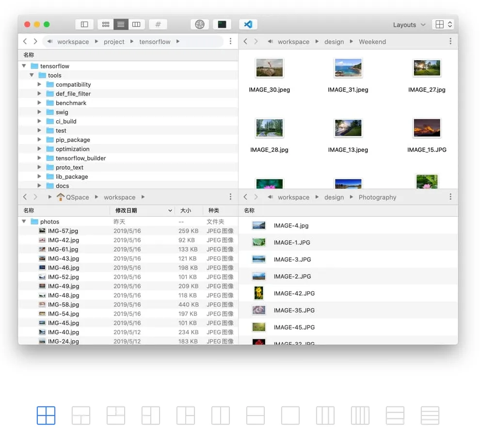480x448 pixels.
Task: Select IMG-58.jpg file row
Action: click(x=128, y=304)
